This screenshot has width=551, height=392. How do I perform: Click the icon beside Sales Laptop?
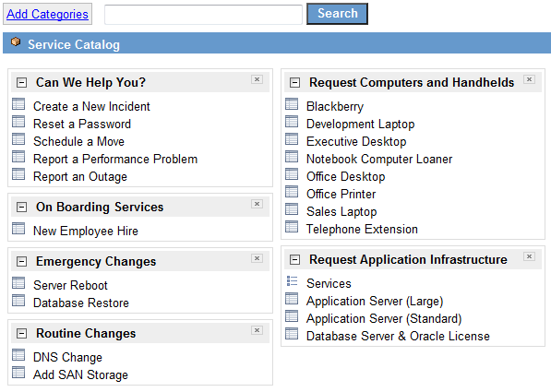click(x=292, y=209)
